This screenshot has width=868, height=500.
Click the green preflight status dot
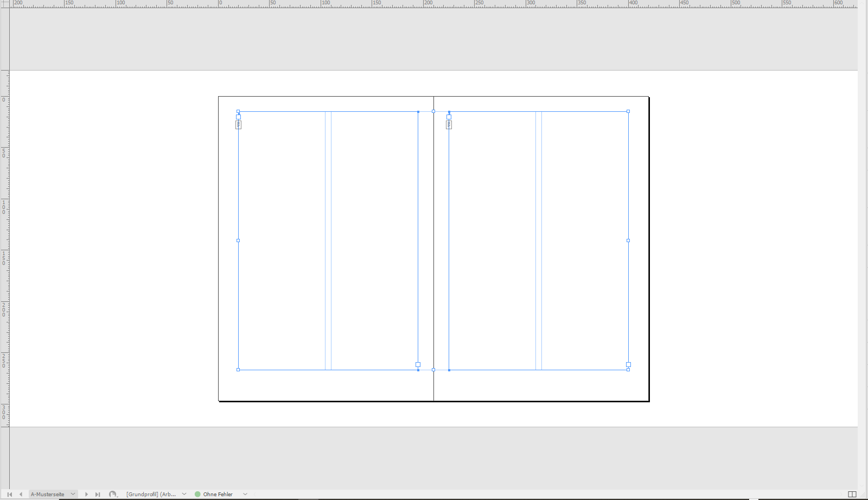coord(198,494)
